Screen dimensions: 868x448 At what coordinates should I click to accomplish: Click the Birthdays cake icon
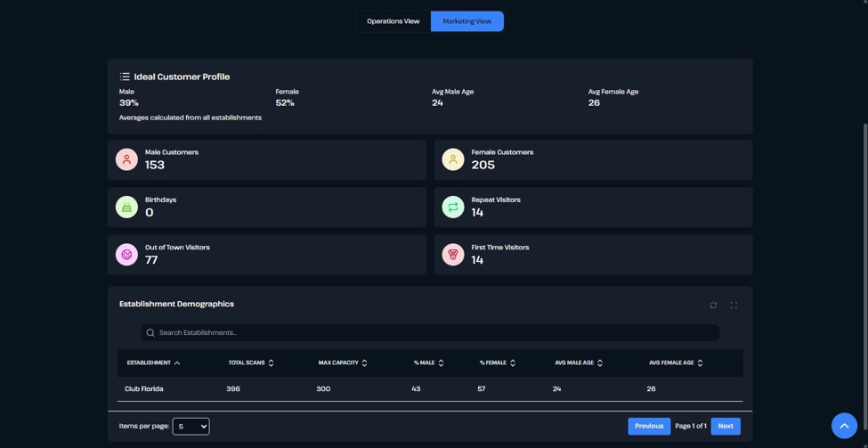(x=126, y=208)
